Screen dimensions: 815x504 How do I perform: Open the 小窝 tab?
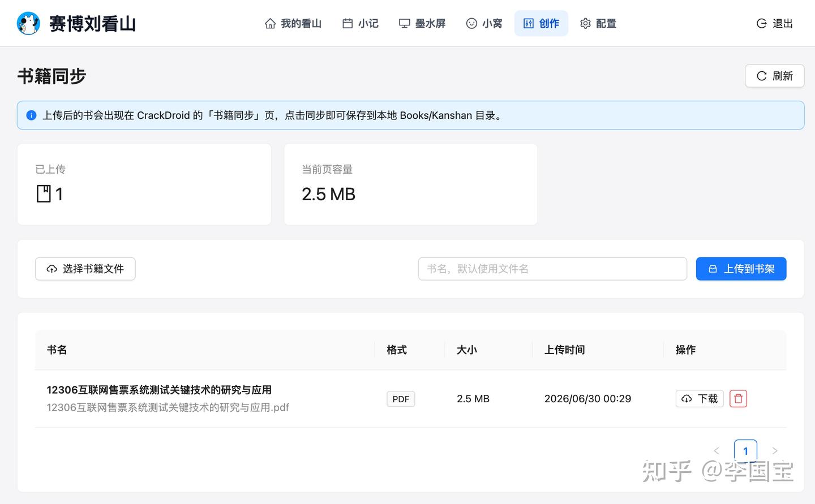[x=484, y=23]
